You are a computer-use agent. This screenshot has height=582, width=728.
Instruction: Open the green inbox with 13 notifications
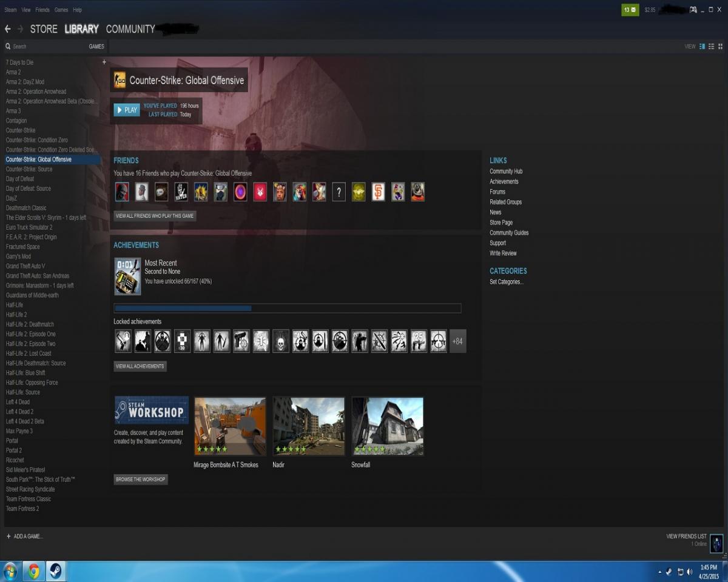click(630, 10)
